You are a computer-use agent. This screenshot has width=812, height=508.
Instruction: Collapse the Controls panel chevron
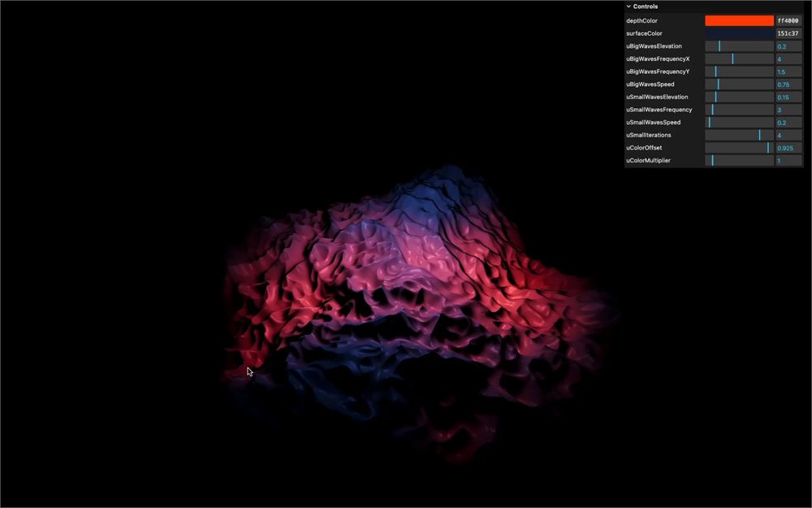(x=628, y=7)
